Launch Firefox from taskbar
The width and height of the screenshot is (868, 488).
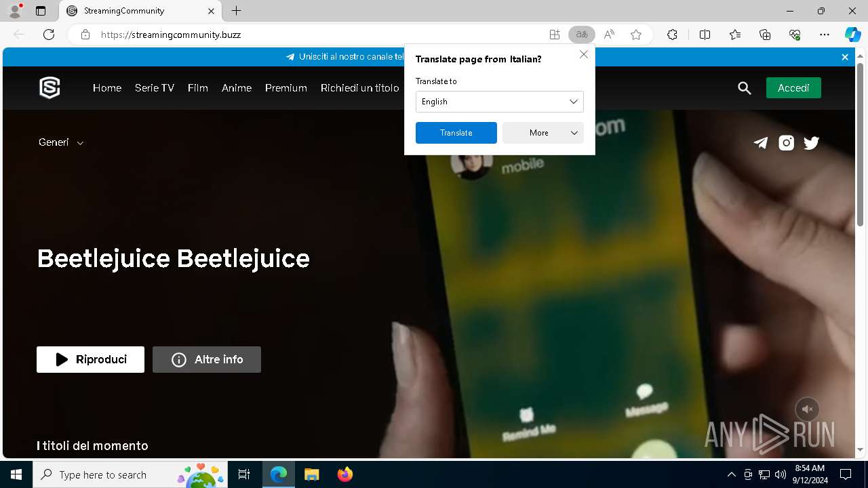coord(345,474)
